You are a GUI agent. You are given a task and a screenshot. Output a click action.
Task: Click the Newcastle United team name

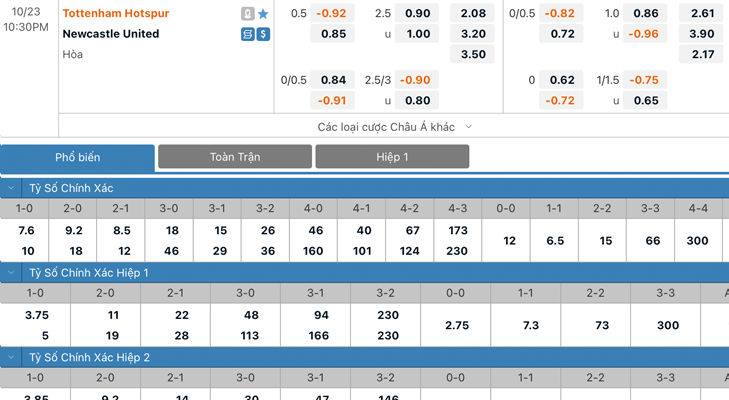click(x=111, y=34)
